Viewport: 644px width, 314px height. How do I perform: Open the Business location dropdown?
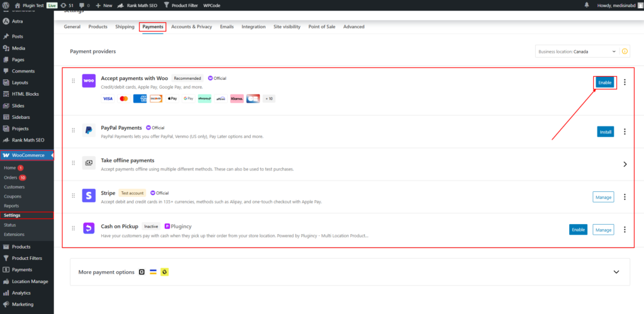click(x=577, y=52)
